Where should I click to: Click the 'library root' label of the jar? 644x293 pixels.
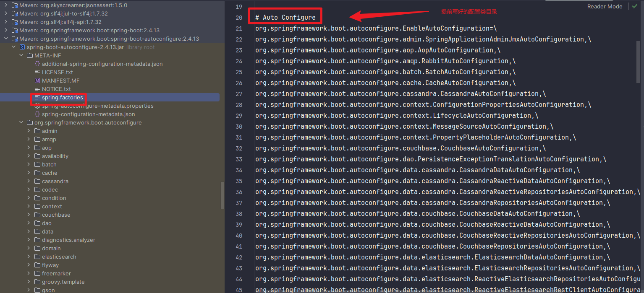click(x=141, y=47)
